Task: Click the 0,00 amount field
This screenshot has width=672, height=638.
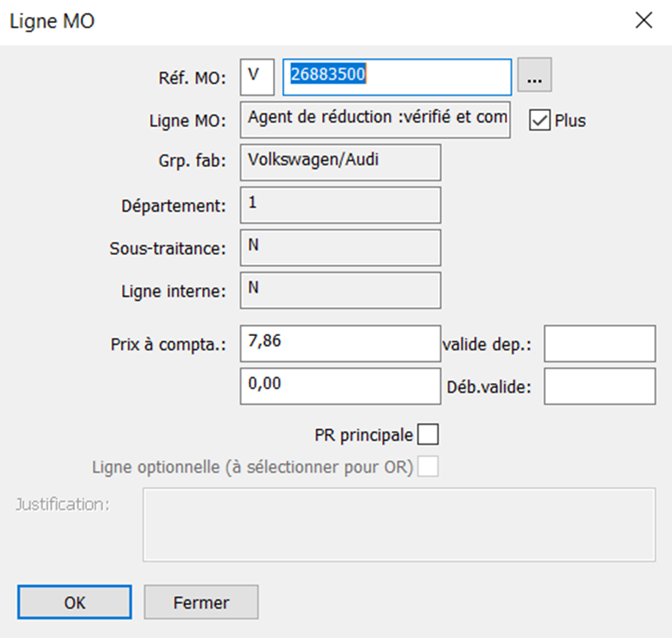Action: coord(340,386)
